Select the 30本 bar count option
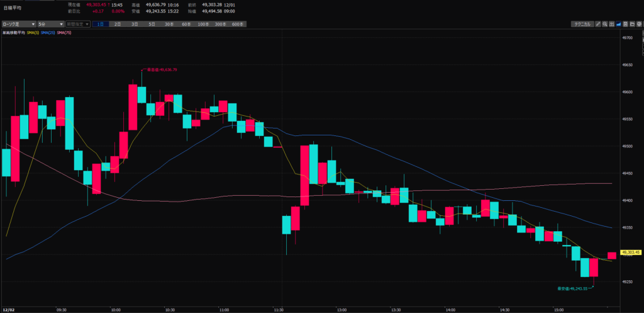The width and height of the screenshot is (644, 313). tap(169, 24)
